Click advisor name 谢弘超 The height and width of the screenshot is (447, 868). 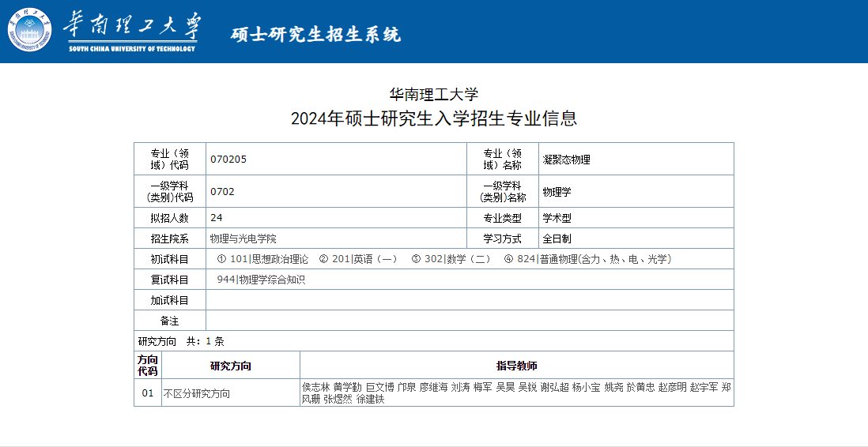555,387
